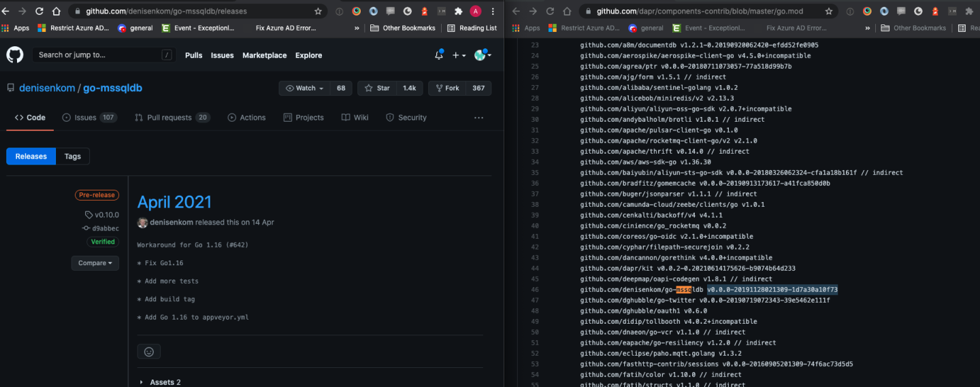Screen dimensions: 980x387
Task: Open Extensions puzzle icon in right window
Action: [x=969, y=12]
